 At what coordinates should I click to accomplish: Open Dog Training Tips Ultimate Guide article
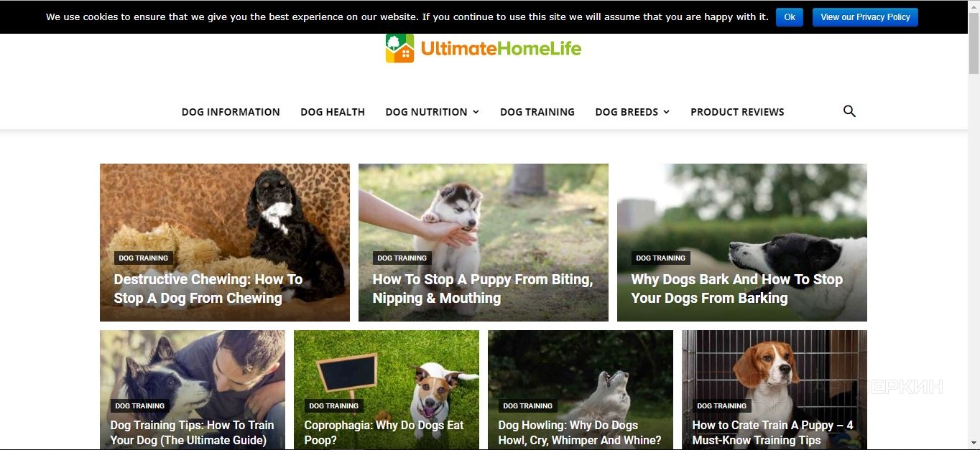pyautogui.click(x=192, y=433)
